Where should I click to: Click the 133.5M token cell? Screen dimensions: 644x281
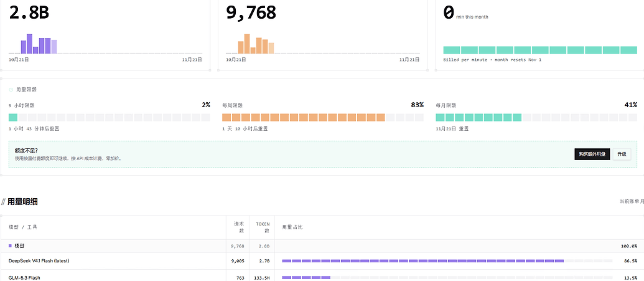(x=261, y=278)
